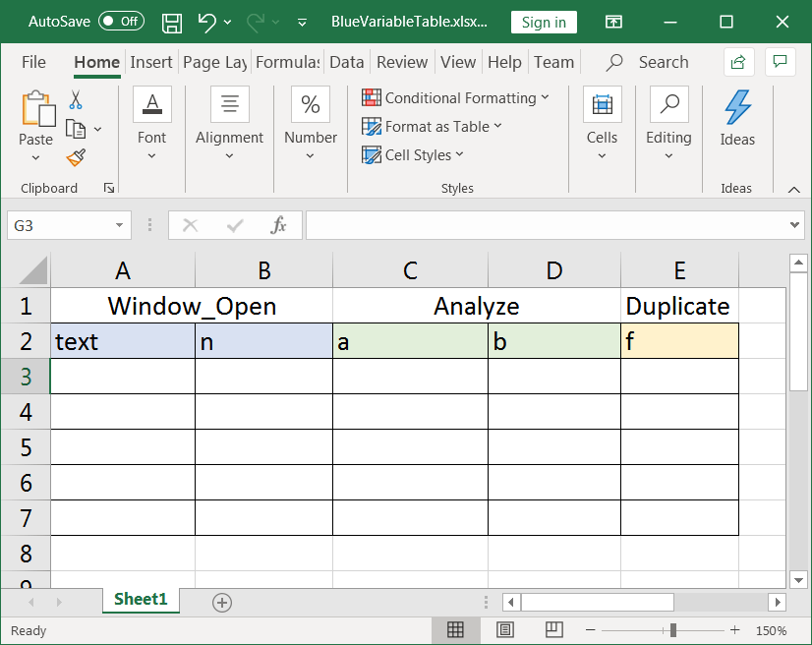812x645 pixels.
Task: Select the Duplicate header cell
Action: pyautogui.click(x=679, y=306)
